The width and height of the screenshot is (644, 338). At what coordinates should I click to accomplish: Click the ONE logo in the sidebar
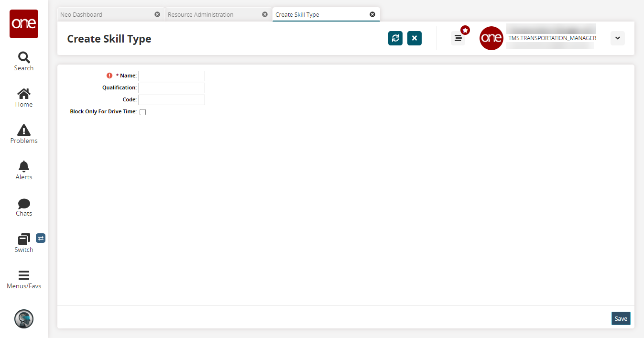coord(24,24)
